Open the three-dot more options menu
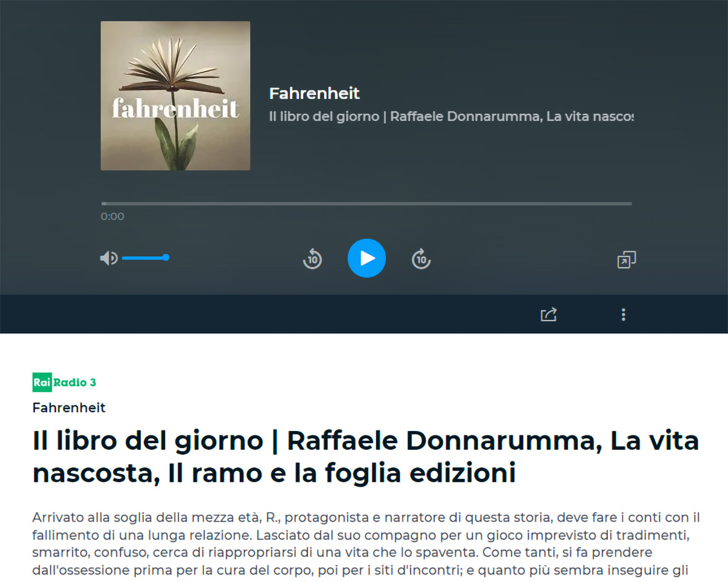This screenshot has height=582, width=728. [623, 314]
